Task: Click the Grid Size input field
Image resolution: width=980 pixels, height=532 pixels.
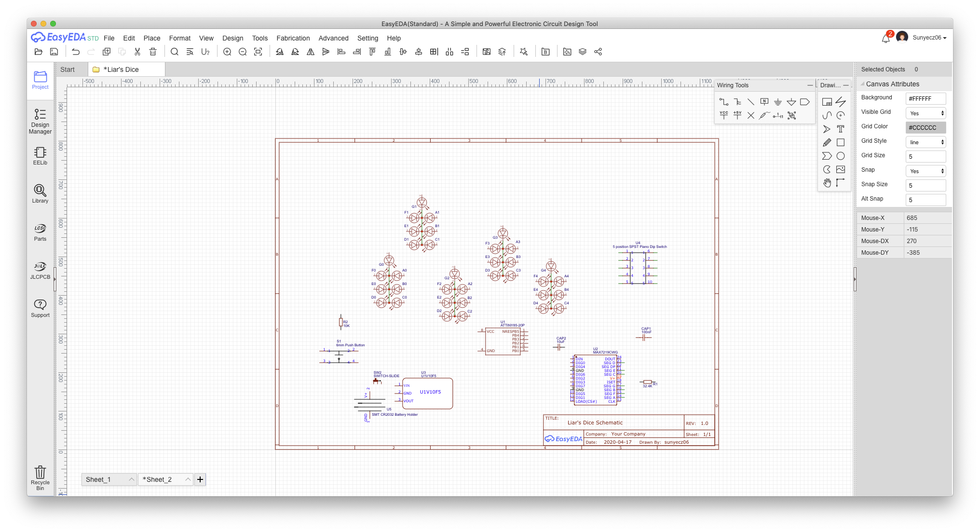Action: (926, 157)
